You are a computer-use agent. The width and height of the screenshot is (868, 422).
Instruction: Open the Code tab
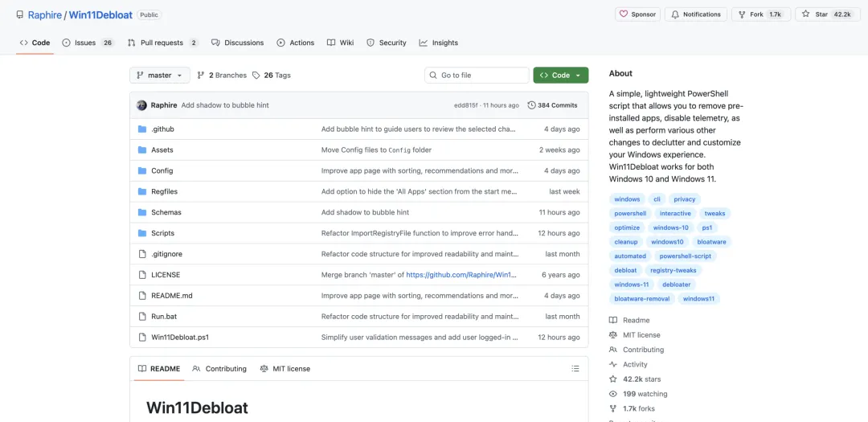[35, 43]
